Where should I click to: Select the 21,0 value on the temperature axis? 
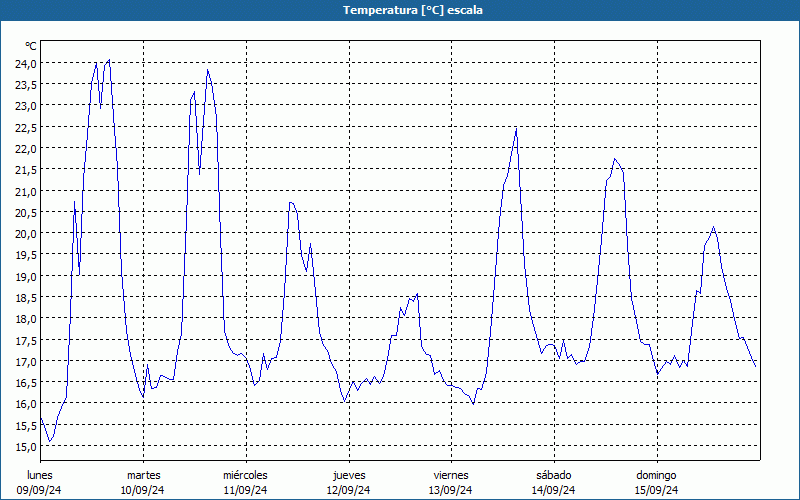coord(26,191)
